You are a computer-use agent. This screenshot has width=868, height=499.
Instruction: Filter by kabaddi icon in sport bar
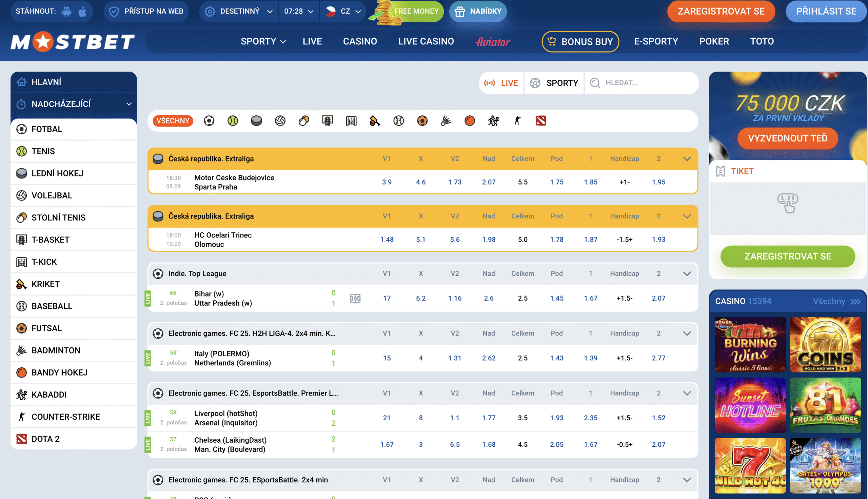[x=493, y=121]
